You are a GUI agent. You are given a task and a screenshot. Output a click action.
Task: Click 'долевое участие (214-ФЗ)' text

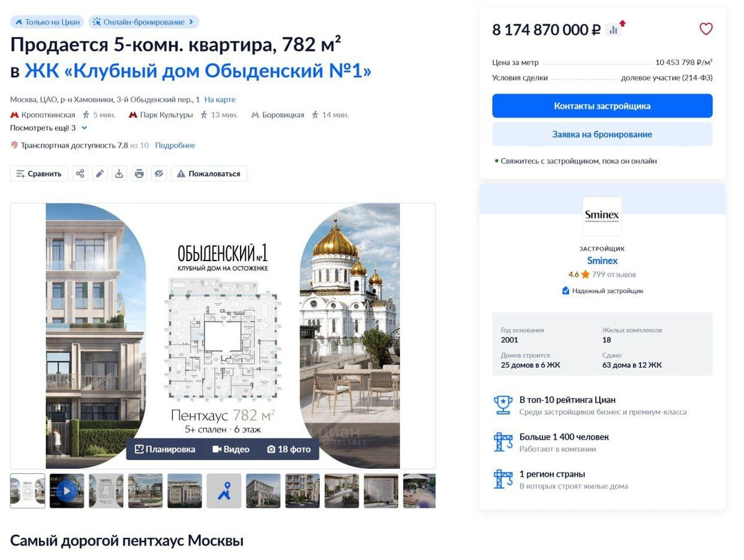pyautogui.click(x=666, y=78)
